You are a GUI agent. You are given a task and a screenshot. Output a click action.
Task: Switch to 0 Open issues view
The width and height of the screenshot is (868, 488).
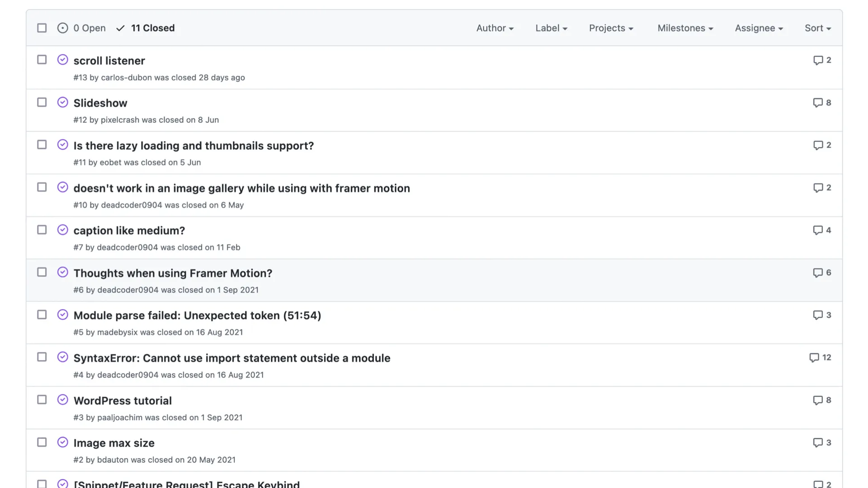click(x=89, y=28)
